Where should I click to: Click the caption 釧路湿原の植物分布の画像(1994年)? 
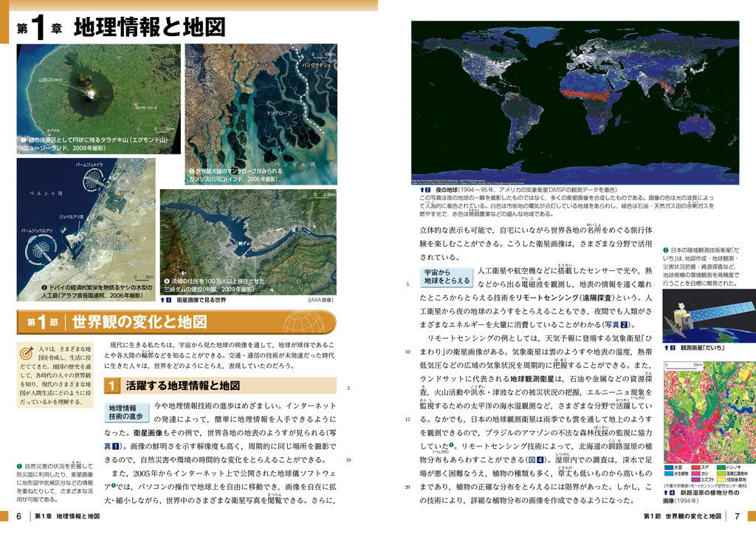(703, 497)
